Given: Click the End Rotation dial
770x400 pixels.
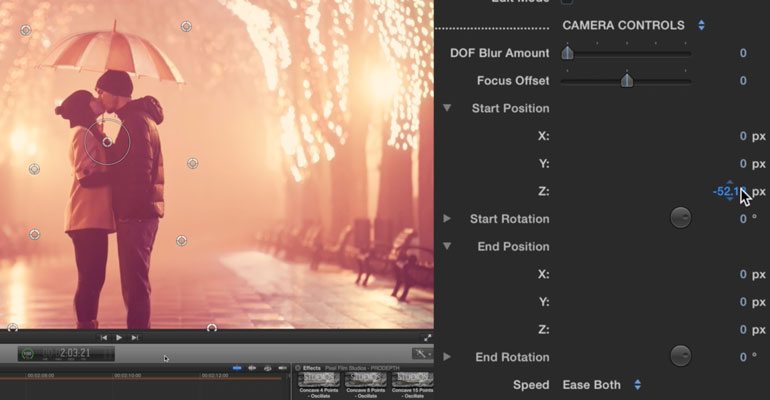Looking at the screenshot, I should tap(681, 356).
